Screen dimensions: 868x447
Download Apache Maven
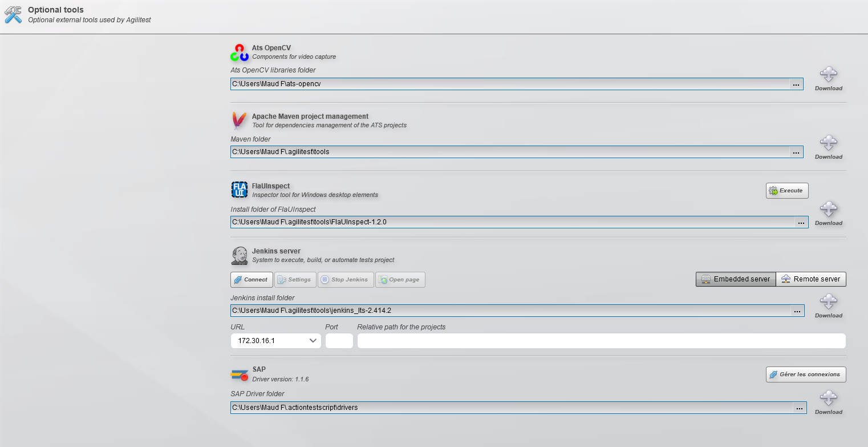(x=828, y=148)
